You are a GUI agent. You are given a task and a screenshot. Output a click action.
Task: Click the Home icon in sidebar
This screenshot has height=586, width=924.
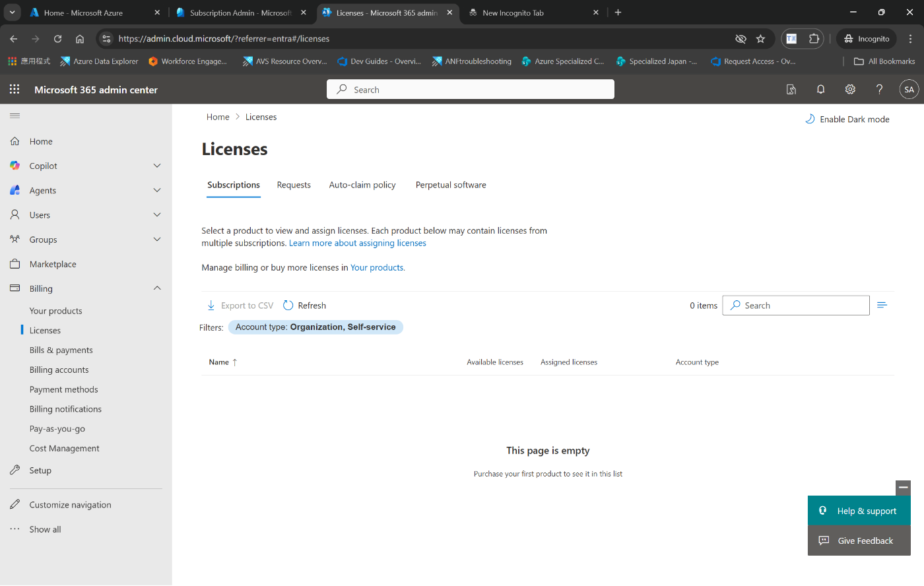pos(15,141)
